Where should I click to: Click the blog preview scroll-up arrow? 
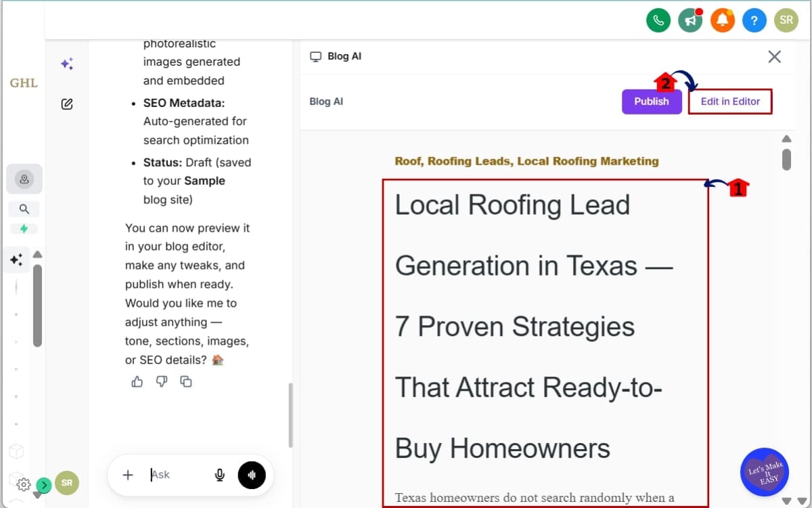[786, 139]
